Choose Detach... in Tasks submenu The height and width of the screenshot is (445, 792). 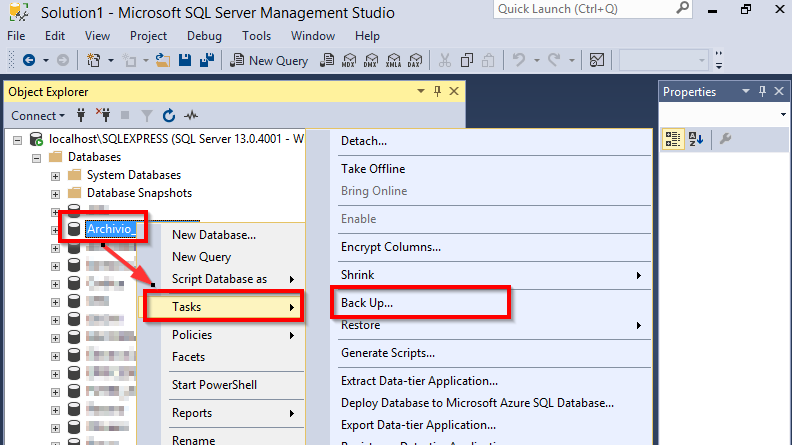click(364, 141)
